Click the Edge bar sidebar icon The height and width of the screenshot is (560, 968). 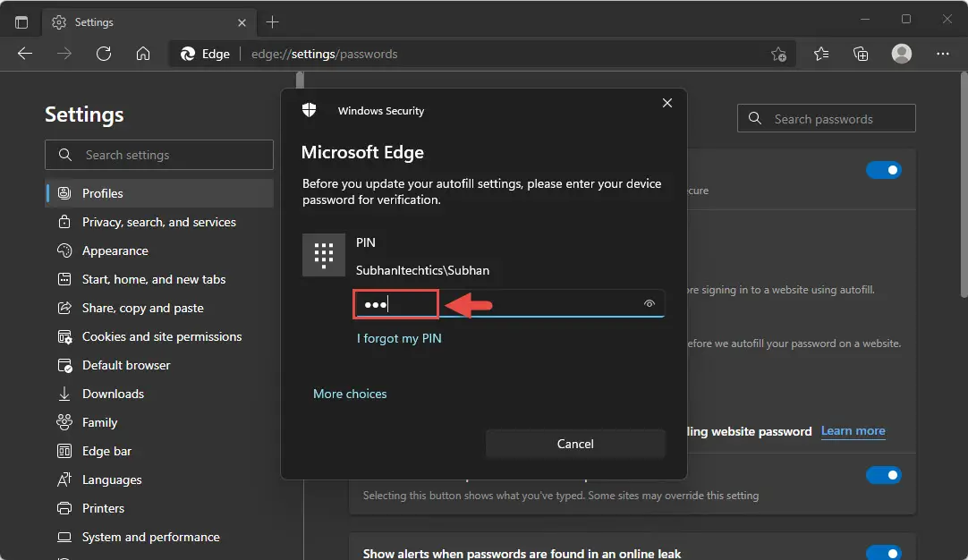[64, 452]
